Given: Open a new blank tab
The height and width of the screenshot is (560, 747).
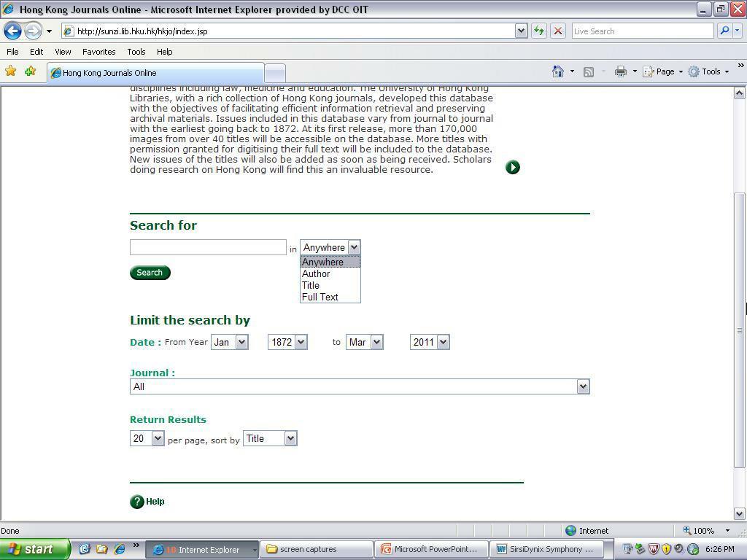Looking at the screenshot, I should click(275, 73).
